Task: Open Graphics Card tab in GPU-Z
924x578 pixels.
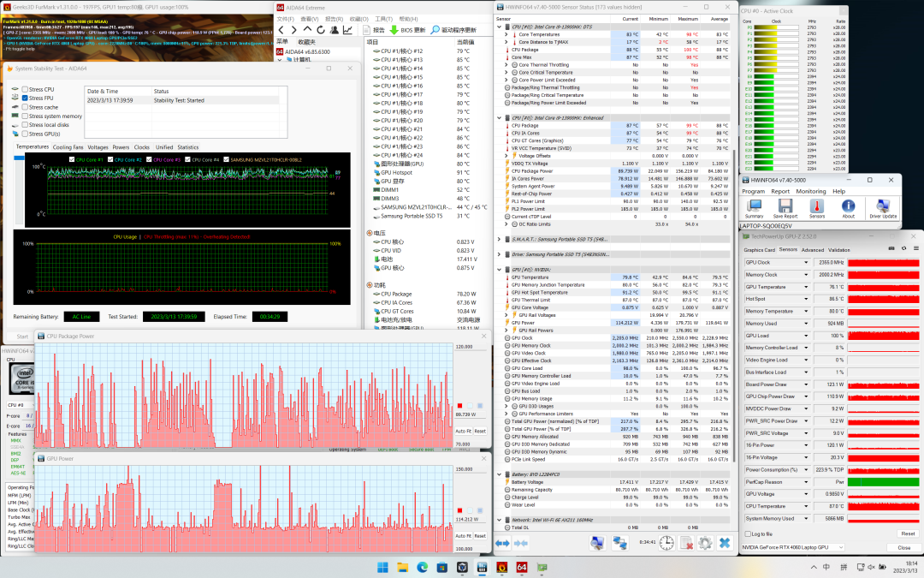Action: click(760, 250)
